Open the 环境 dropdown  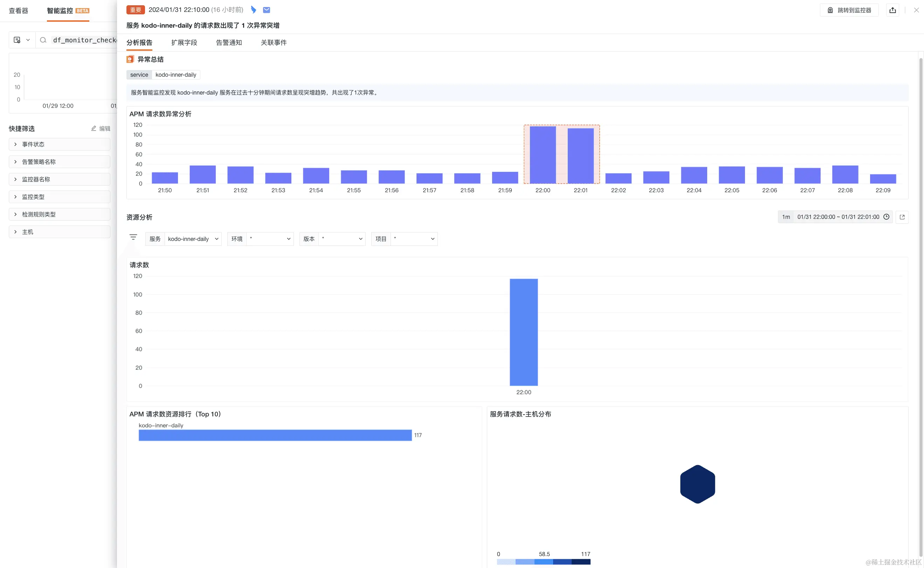pyautogui.click(x=269, y=239)
